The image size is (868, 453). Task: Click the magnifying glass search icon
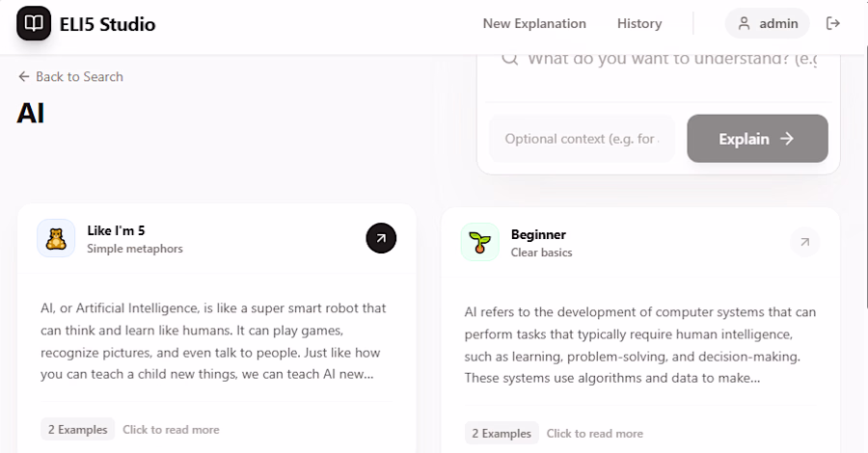pos(509,59)
